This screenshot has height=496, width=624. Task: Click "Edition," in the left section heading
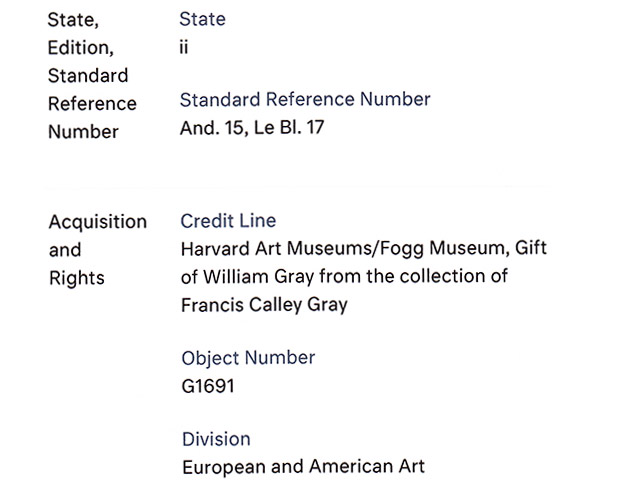pyautogui.click(x=80, y=47)
